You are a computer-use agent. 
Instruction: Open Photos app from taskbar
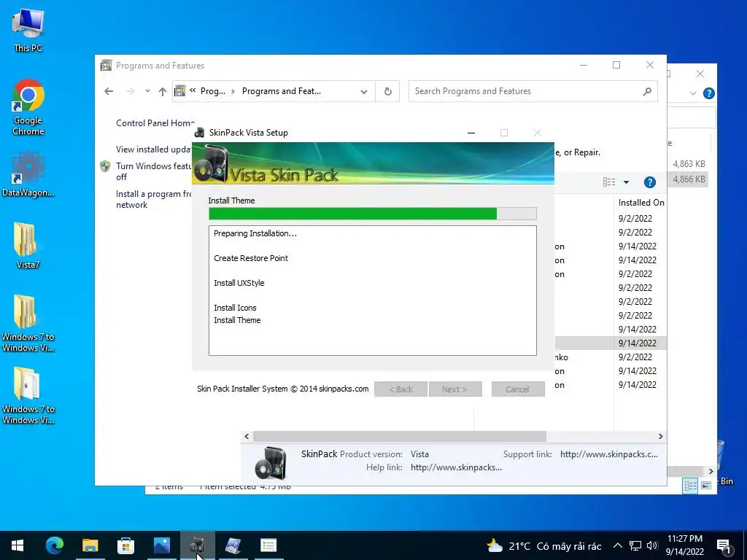161,545
